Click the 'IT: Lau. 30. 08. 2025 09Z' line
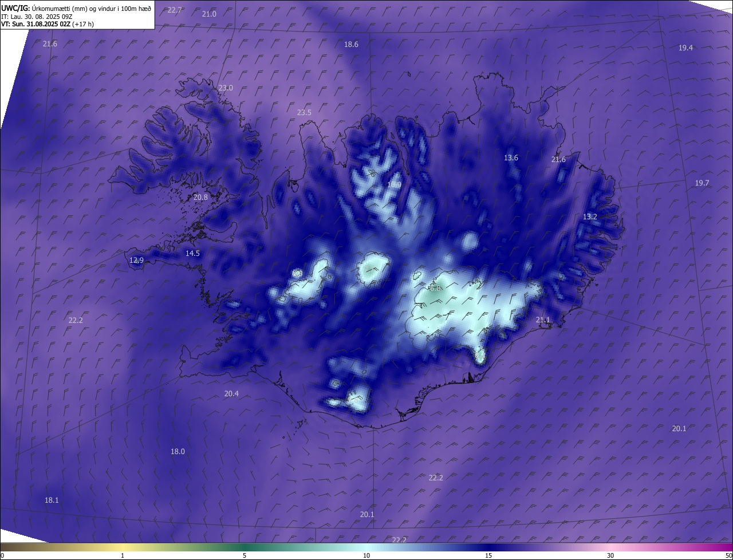733x560 pixels. coord(36,16)
